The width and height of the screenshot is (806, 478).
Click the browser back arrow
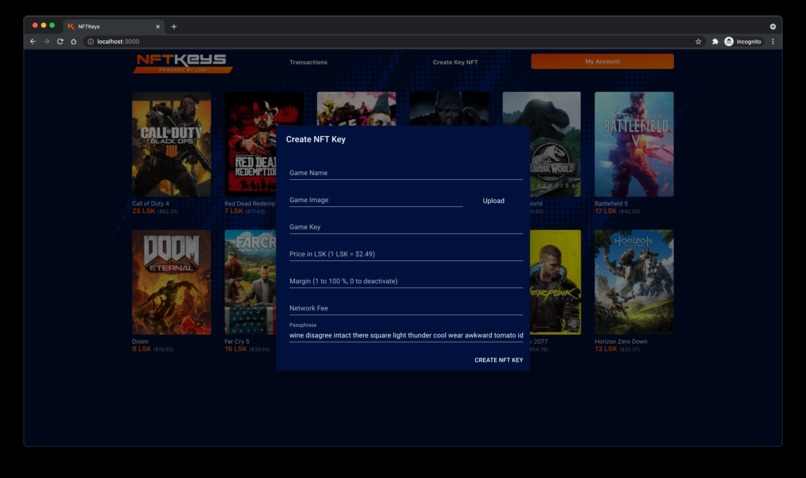(x=33, y=42)
